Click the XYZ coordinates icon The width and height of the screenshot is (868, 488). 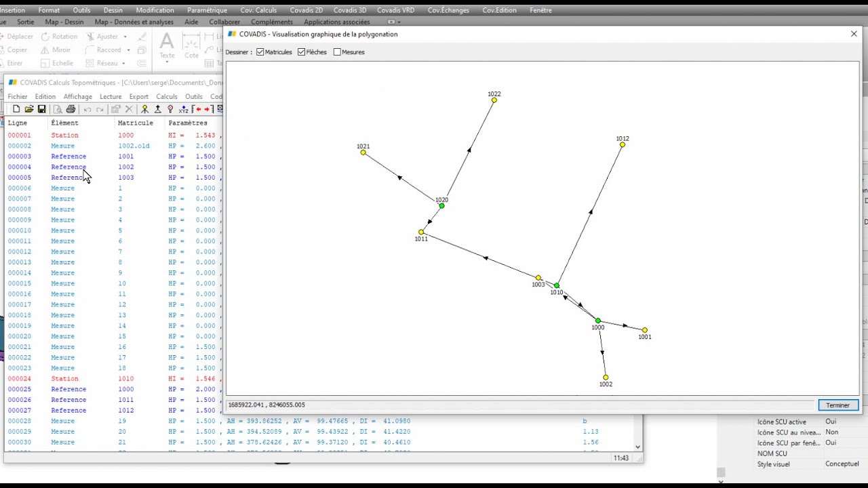[x=183, y=109]
